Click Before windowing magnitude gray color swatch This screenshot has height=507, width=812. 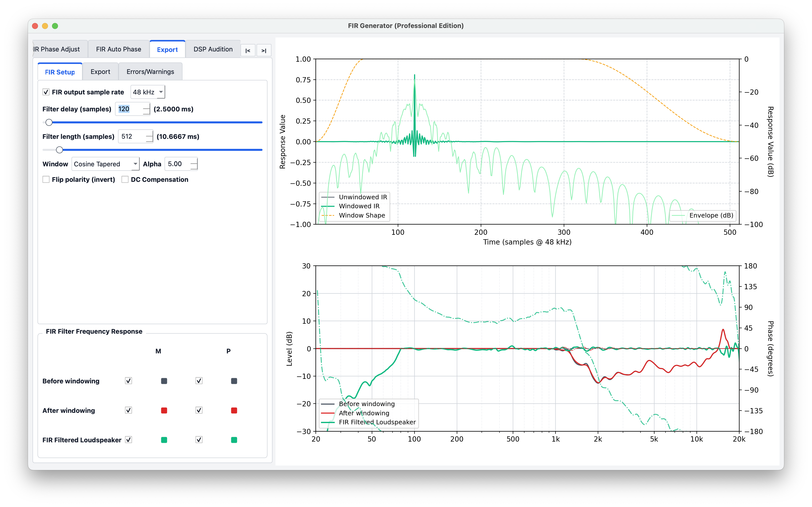164,381
